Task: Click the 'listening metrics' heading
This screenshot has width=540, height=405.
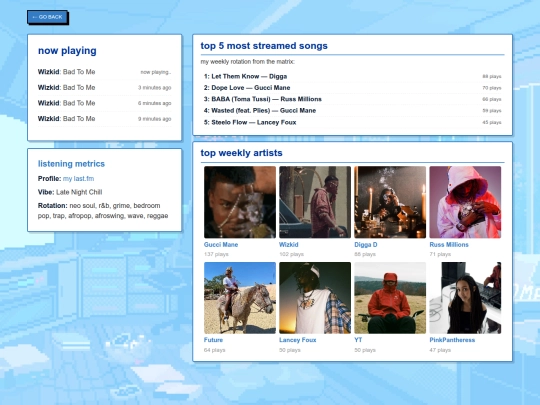Action: (71, 164)
